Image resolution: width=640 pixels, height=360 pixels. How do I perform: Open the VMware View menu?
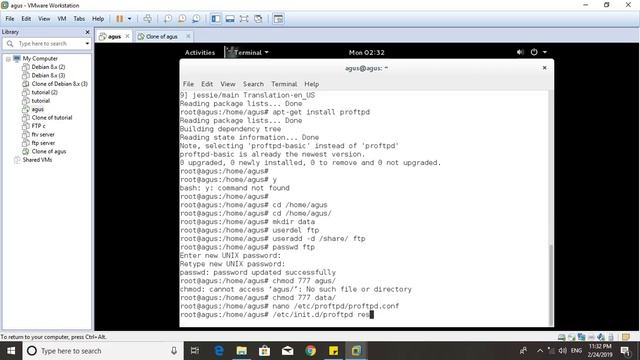click(x=44, y=19)
